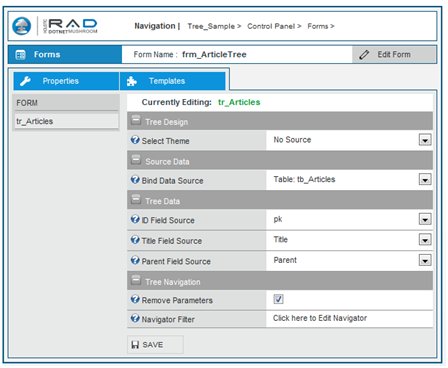Click the 'pk' ID field value

click(278, 219)
